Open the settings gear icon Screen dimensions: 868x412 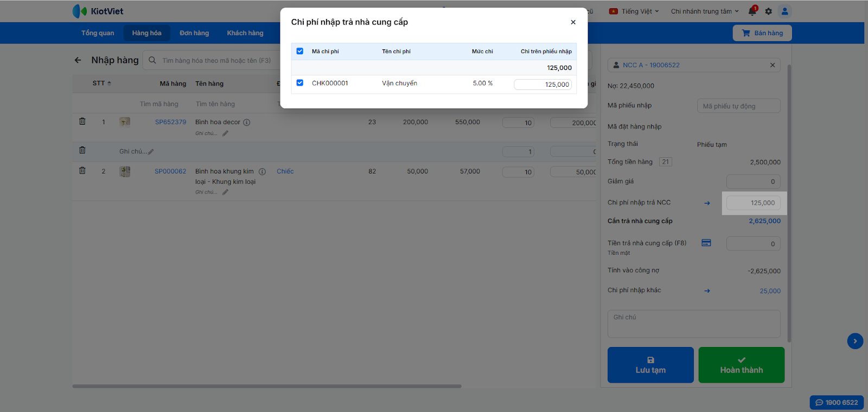768,11
